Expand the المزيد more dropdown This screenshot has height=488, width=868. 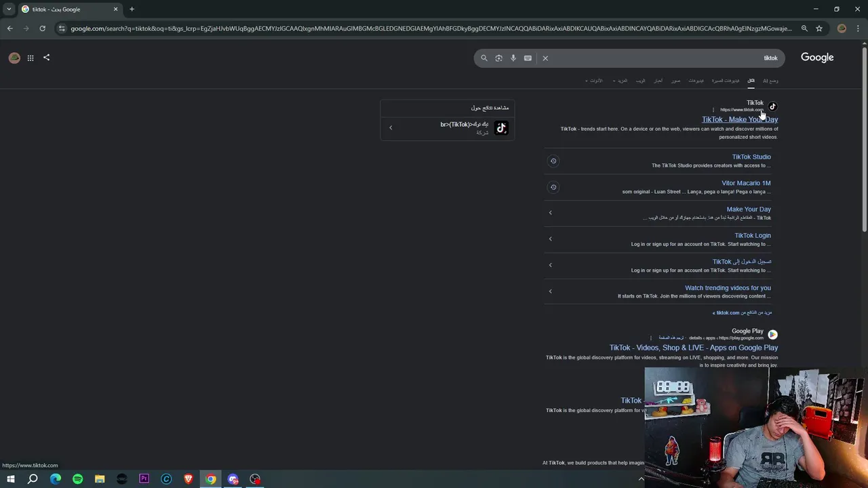pos(620,81)
